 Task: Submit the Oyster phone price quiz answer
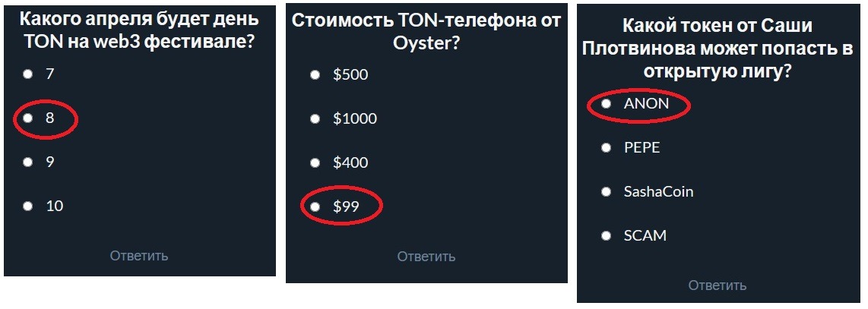pos(426,257)
